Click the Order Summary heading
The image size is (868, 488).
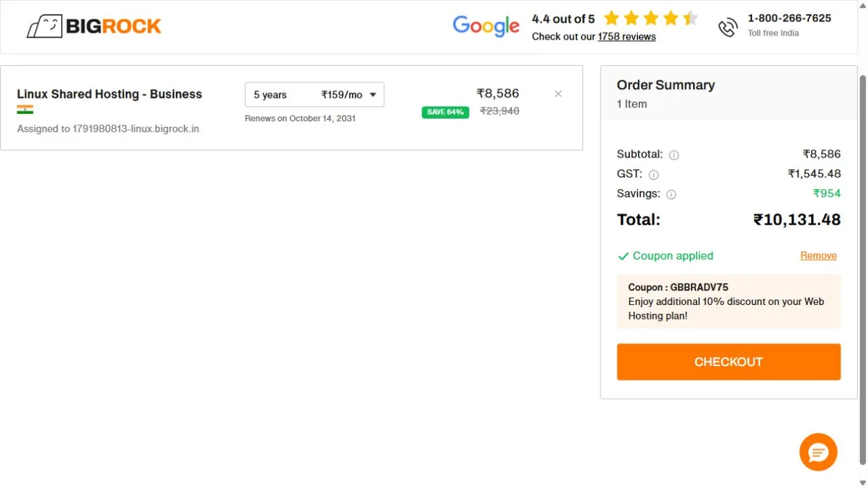(x=666, y=85)
